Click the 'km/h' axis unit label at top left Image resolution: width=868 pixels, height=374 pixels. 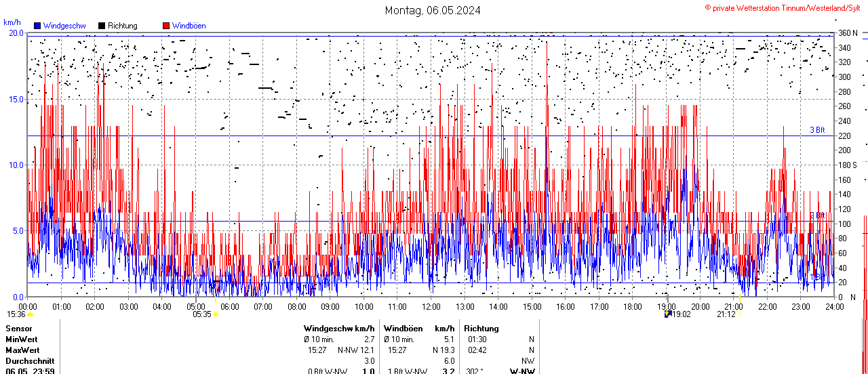[x=12, y=22]
